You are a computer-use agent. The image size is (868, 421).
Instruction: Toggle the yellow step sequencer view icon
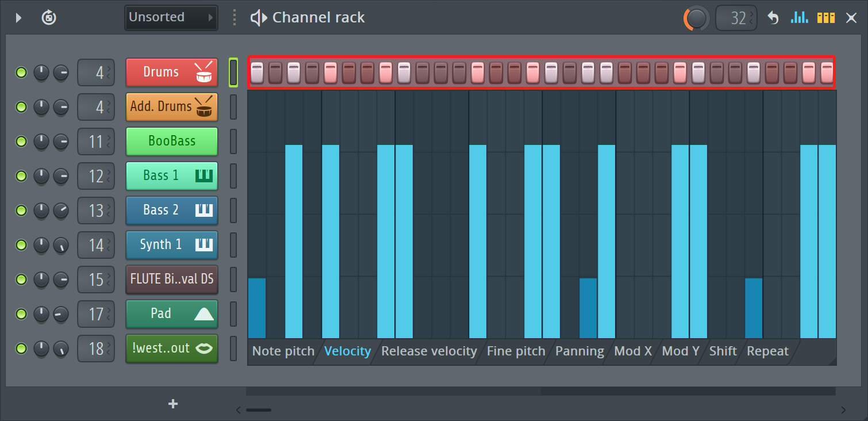coord(826,17)
